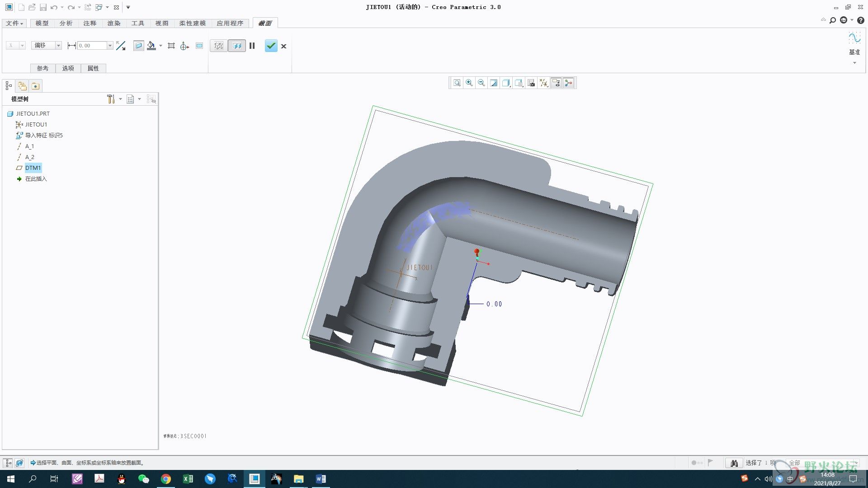Toggle the clipped section preview button
Screen dimensions: 868x488
[x=237, y=46]
